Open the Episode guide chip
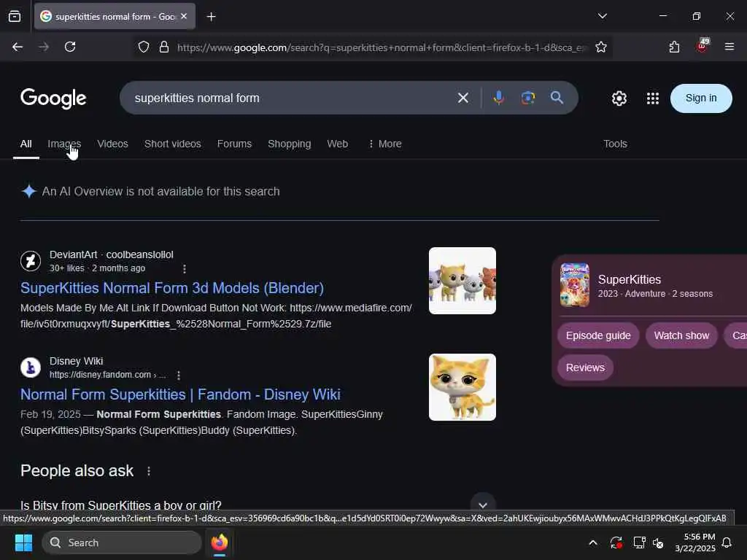The image size is (747, 560). [598, 335]
